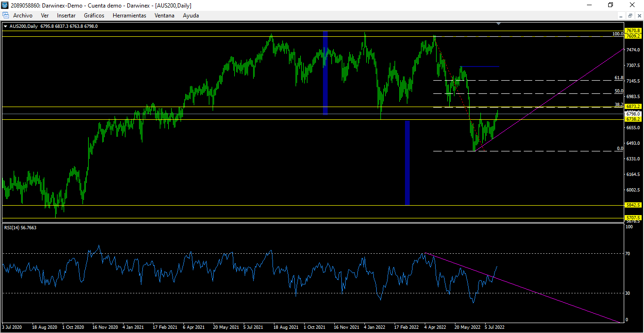This screenshot has height=333, width=644.
Task: Minimize the main Darwinex application window
Action: coord(589,5)
